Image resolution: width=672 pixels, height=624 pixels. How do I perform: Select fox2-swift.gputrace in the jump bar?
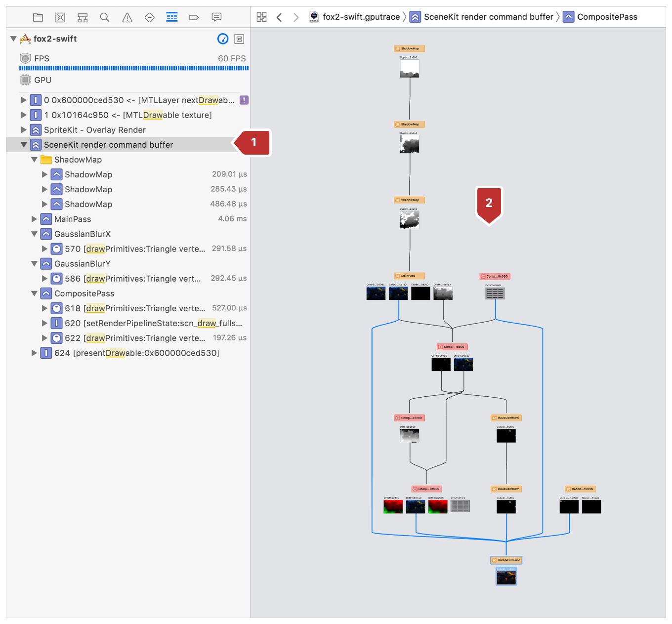click(x=361, y=17)
